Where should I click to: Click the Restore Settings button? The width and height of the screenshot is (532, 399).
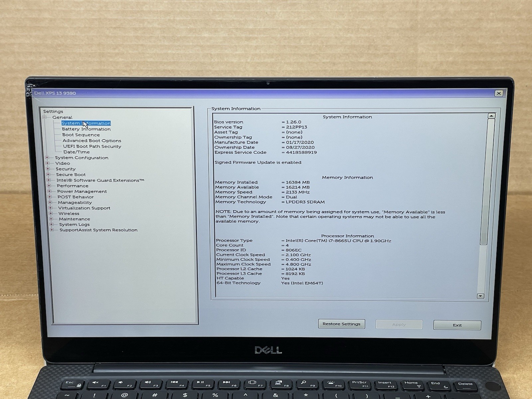(341, 324)
